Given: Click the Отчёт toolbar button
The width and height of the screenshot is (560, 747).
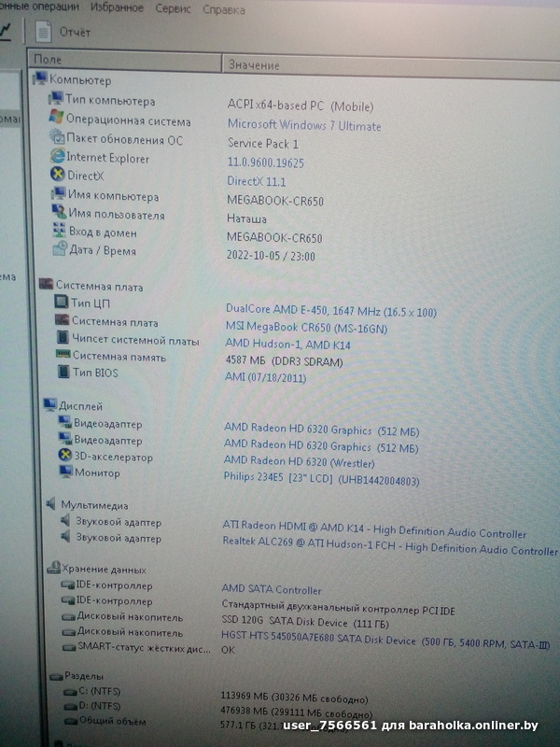Looking at the screenshot, I should point(63,32).
